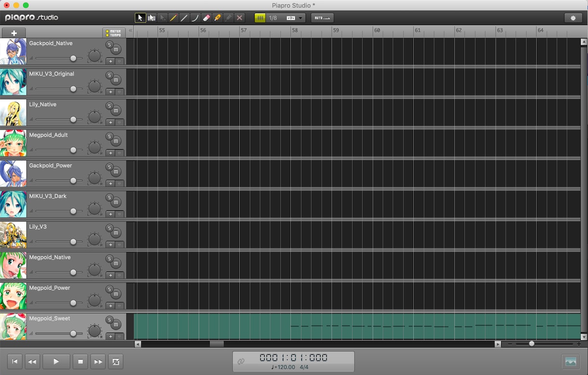Click the fast forward button
This screenshot has height=375, width=588.
(x=98, y=362)
